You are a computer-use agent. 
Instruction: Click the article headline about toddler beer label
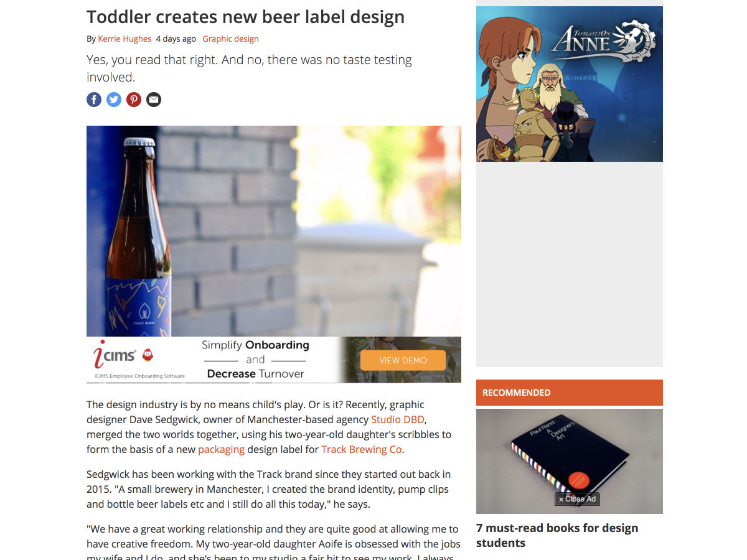[245, 17]
